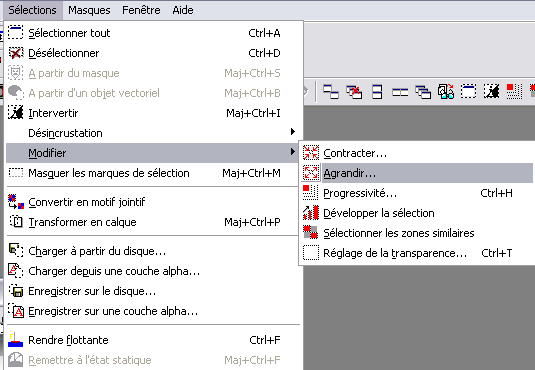This screenshot has height=370, width=535.
Task: Click the Agrandir expand-selection icon
Action: click(311, 173)
